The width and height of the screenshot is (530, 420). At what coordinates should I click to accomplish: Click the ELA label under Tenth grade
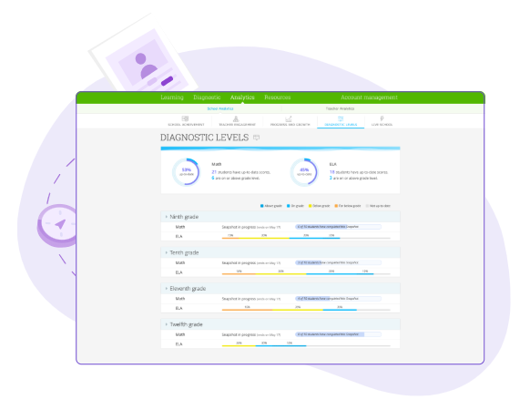coord(178,272)
